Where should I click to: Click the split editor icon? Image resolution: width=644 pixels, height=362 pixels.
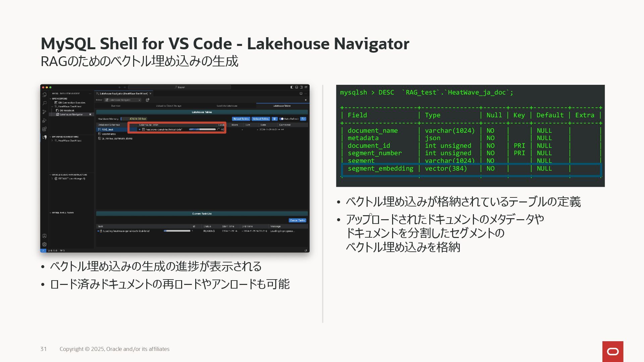(x=301, y=94)
